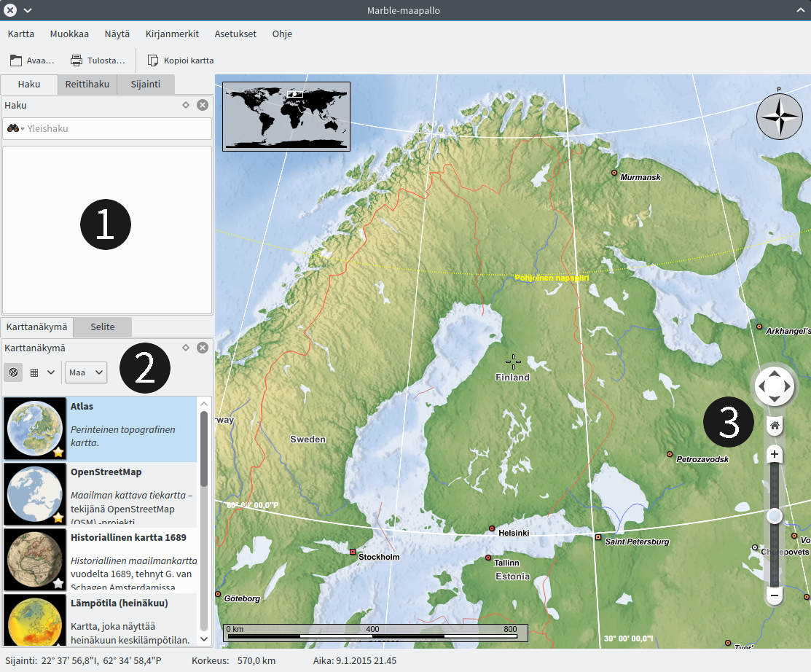The width and height of the screenshot is (811, 672).
Task: Click the minus zoom out button
Action: pos(775,595)
